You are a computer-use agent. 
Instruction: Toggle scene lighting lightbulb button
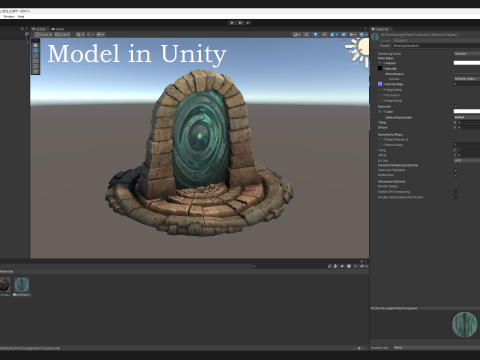pyautogui.click(x=315, y=34)
